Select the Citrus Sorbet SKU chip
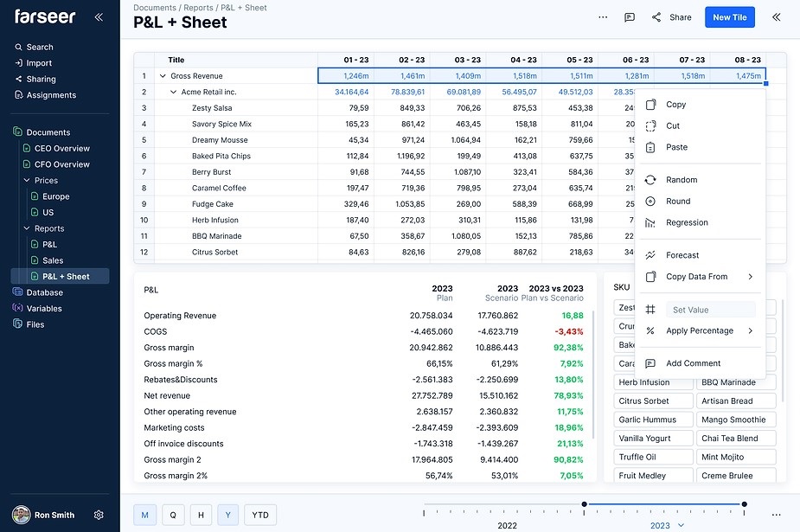The width and height of the screenshot is (800, 532). pos(653,401)
